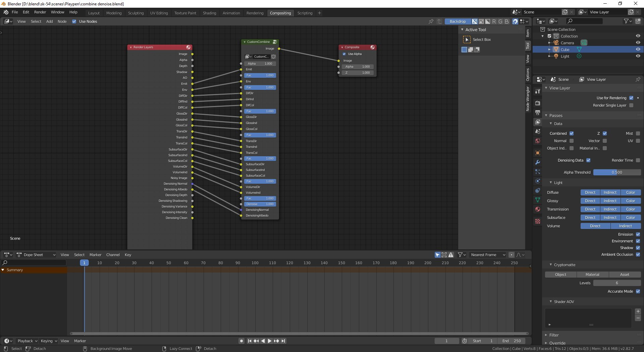
Task: Collapse the Cryptomatte section
Action: pos(551,265)
